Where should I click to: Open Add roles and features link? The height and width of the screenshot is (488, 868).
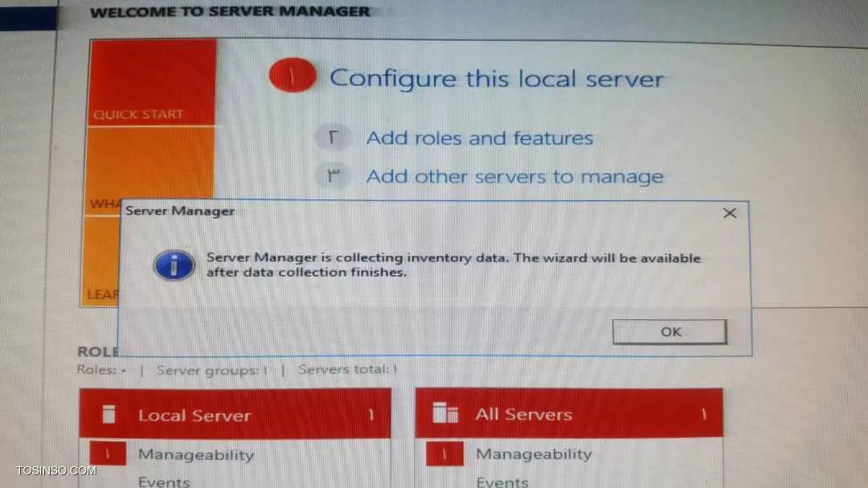[x=479, y=138]
